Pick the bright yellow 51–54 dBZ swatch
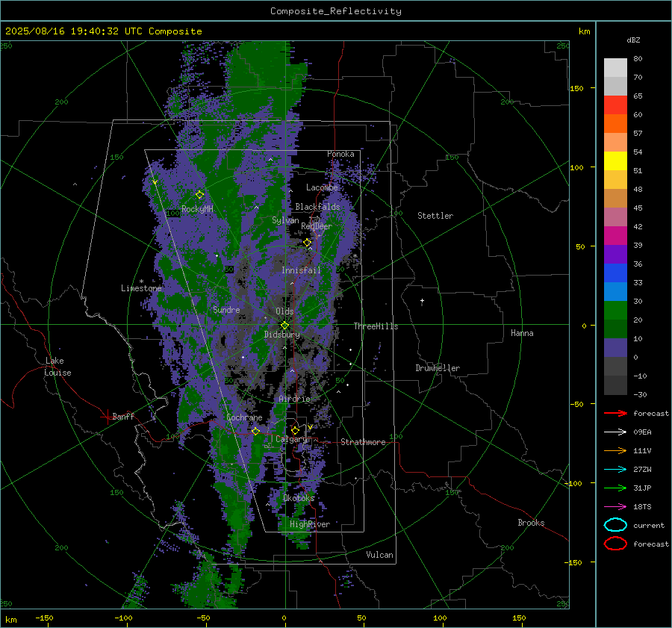672x628 pixels. pyautogui.click(x=615, y=161)
